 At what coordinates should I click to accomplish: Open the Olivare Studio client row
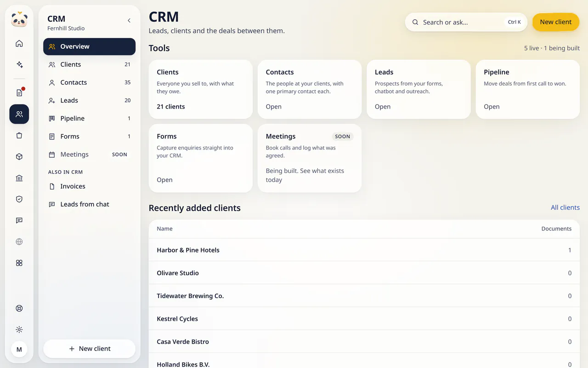pos(364,273)
